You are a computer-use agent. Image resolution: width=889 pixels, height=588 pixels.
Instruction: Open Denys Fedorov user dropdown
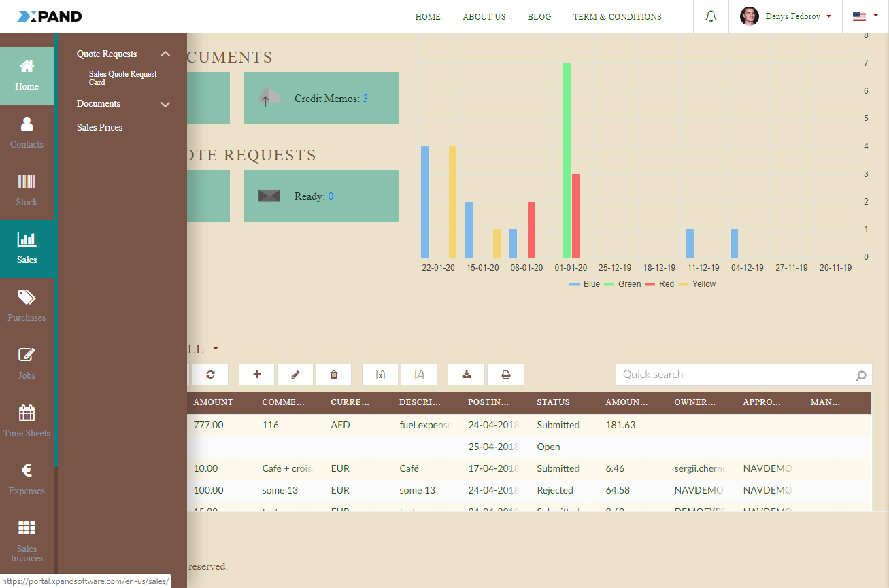(786, 16)
